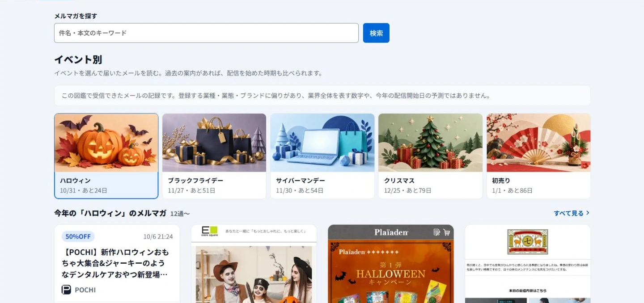The width and height of the screenshot is (644, 303).
Task: Click the 11/30・あと54日 date text
Action: pyautogui.click(x=300, y=190)
